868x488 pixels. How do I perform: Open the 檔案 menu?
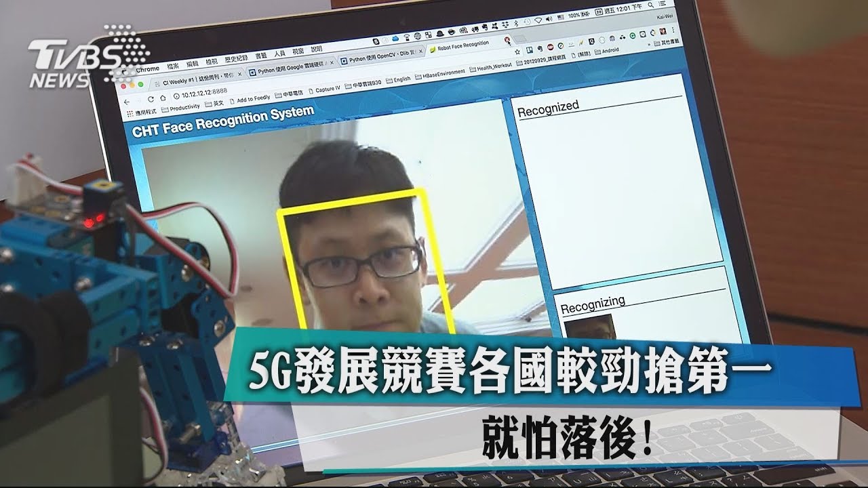coord(173,66)
